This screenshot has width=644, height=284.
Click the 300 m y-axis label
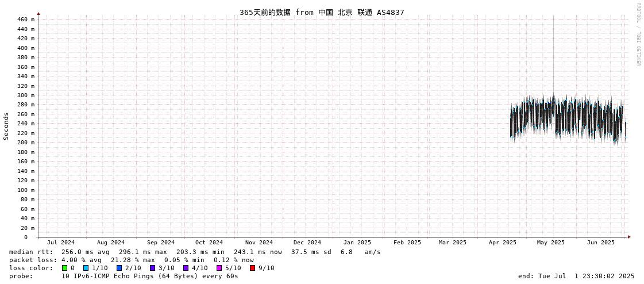26,95
